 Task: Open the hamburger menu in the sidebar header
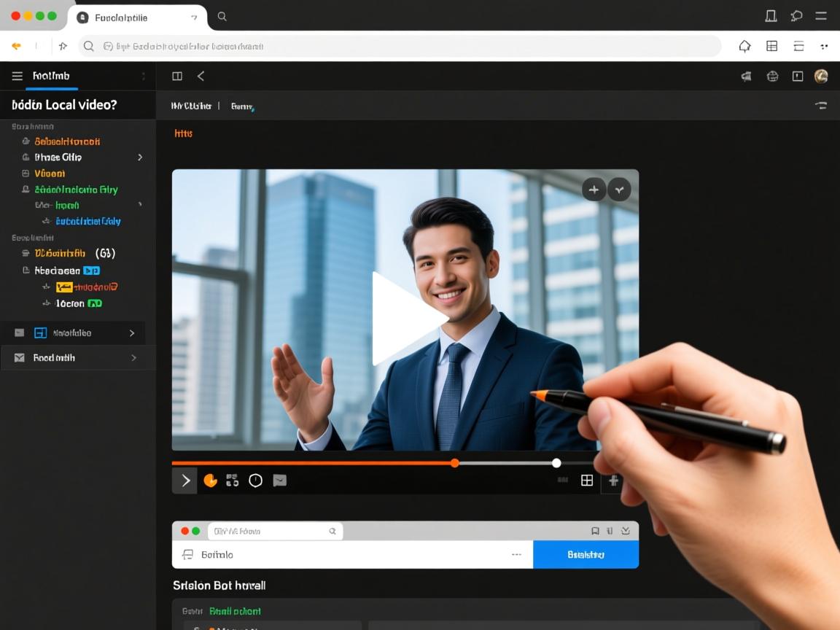point(17,76)
